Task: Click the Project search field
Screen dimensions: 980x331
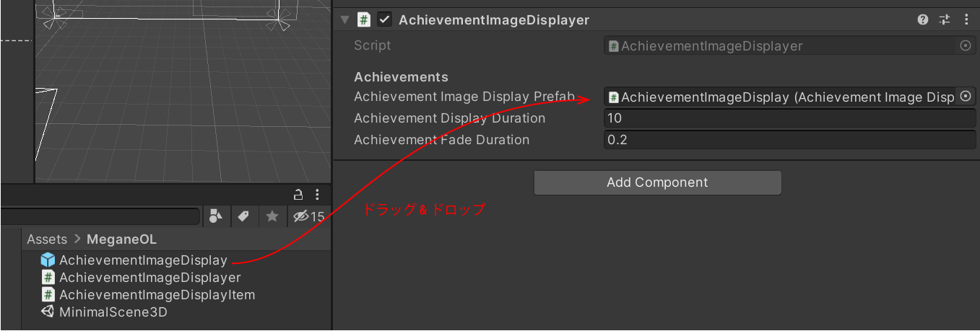Action: tap(100, 216)
